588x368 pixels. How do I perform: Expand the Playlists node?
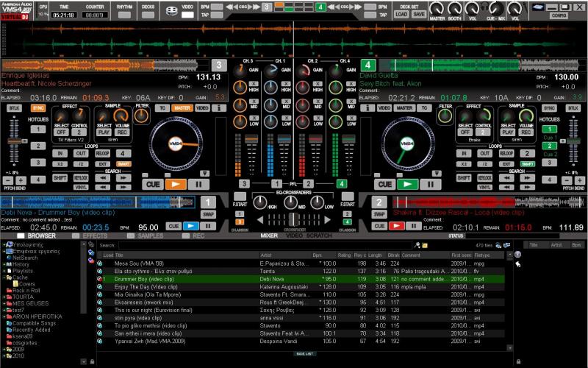pyautogui.click(x=4, y=271)
